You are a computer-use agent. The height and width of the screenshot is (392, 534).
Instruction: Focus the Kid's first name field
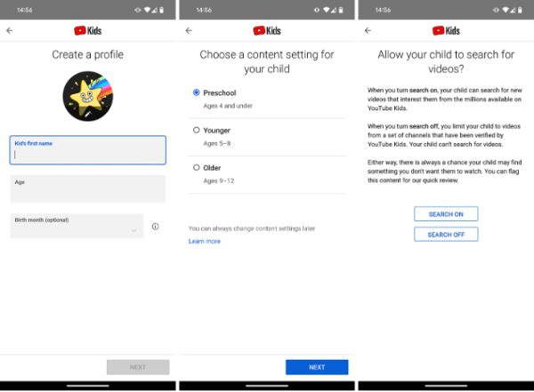coord(87,150)
